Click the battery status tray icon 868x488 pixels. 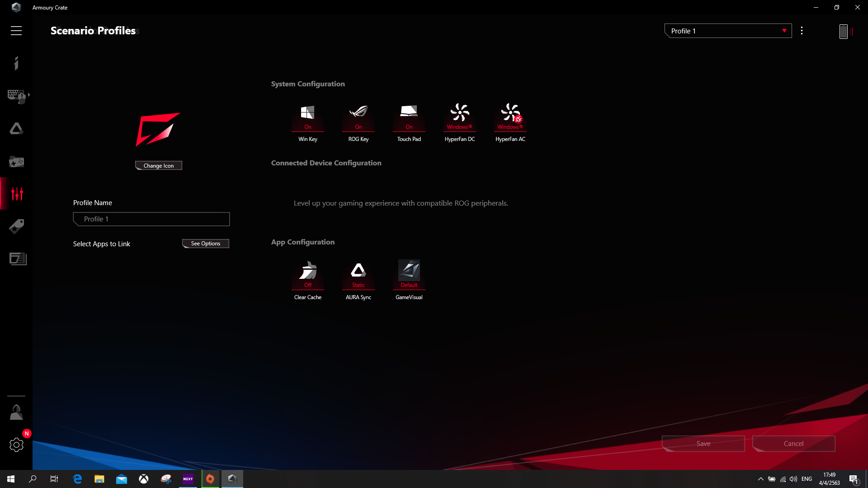[x=772, y=479]
